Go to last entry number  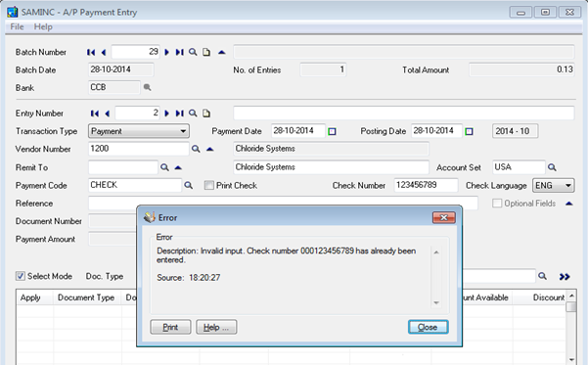click(x=180, y=114)
